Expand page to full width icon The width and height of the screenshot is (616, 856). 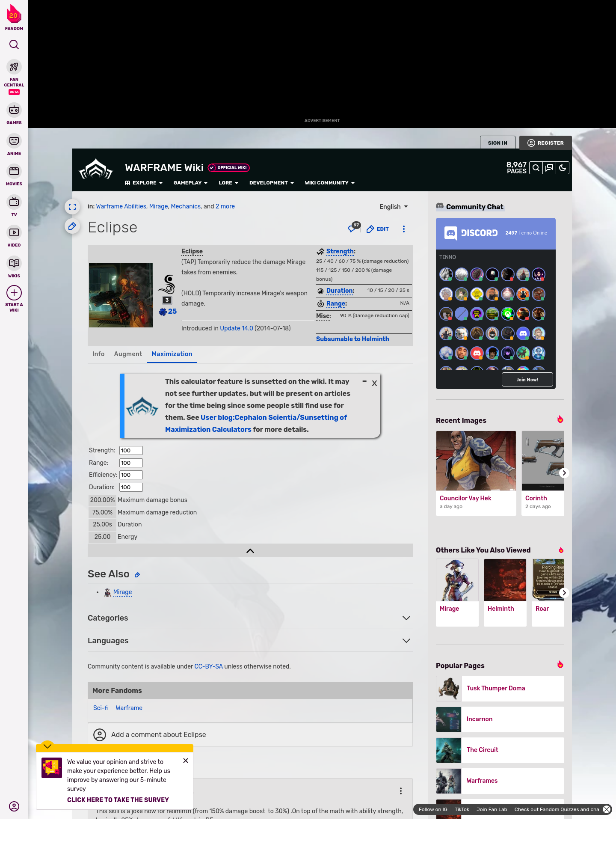72,207
